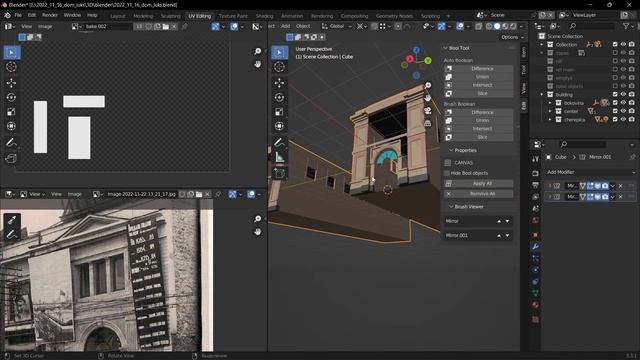The image size is (640, 360).
Task: Select the Add Cube tool in 3D viewport
Action: [x=280, y=173]
